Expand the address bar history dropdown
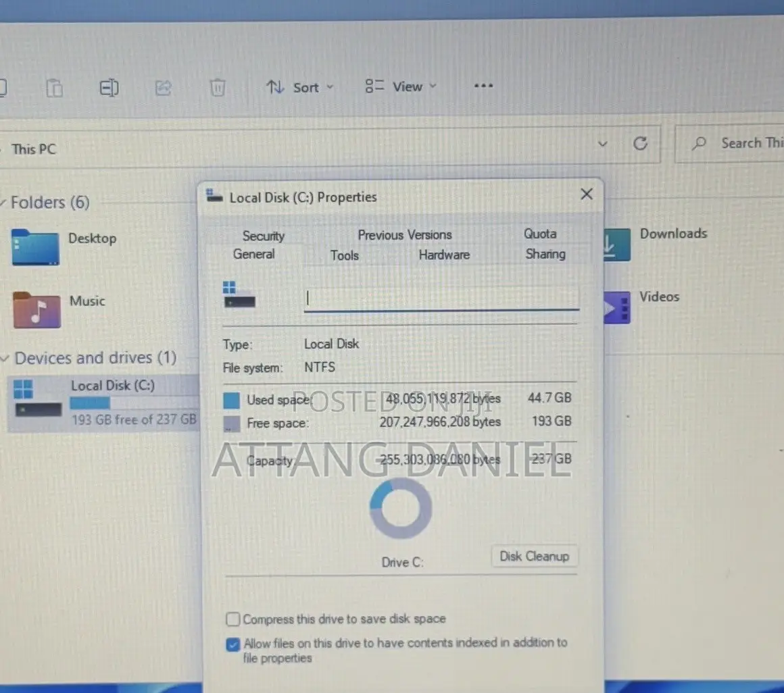Image resolution: width=784 pixels, height=693 pixels. (602, 145)
